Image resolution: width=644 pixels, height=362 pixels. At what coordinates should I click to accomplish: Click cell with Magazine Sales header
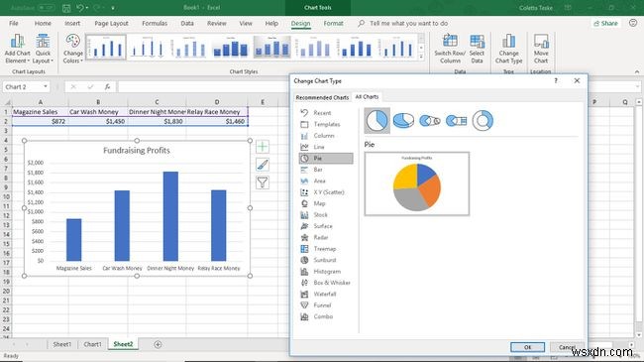pyautogui.click(x=41, y=111)
